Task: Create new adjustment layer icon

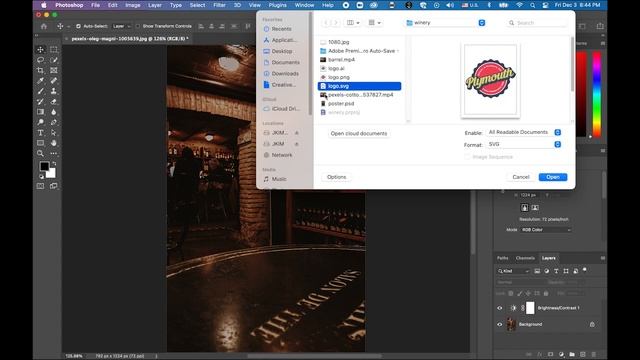Action: coord(561,354)
